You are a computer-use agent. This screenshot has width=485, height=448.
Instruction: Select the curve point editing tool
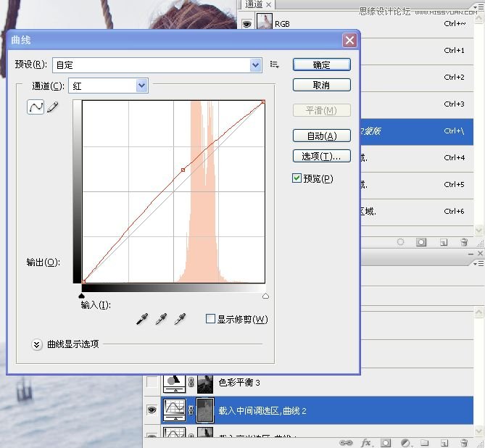(36, 107)
